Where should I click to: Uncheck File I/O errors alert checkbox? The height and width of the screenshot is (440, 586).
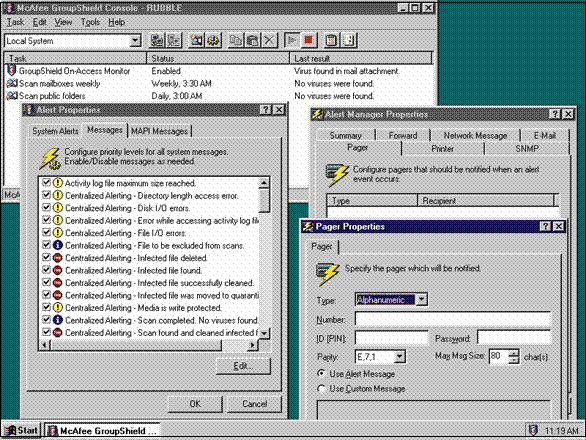[x=46, y=232]
